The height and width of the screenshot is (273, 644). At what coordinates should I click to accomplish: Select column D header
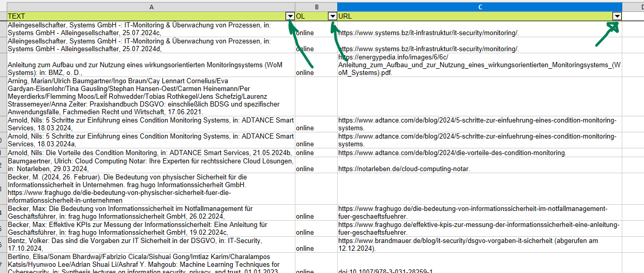coord(633,7)
